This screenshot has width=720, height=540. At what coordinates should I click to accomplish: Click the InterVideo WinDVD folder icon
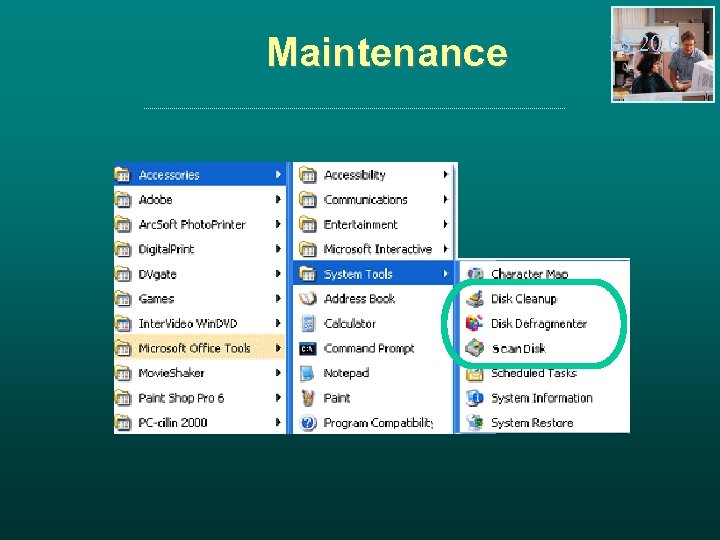coord(123,324)
